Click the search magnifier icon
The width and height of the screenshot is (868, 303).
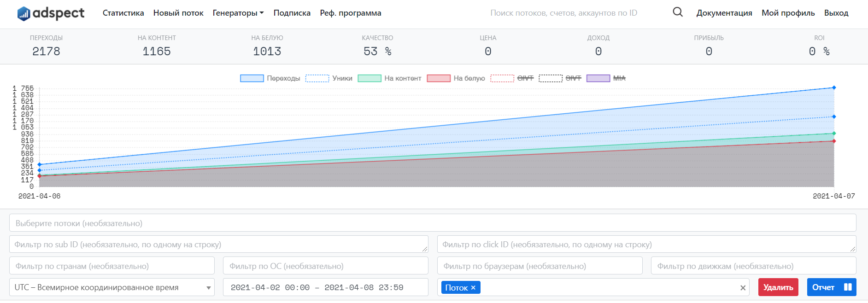(x=678, y=12)
